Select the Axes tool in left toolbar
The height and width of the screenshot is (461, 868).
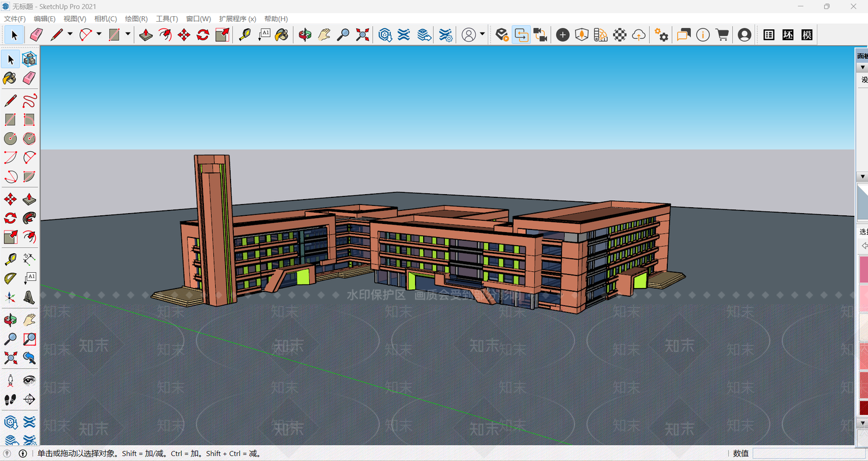(x=10, y=297)
